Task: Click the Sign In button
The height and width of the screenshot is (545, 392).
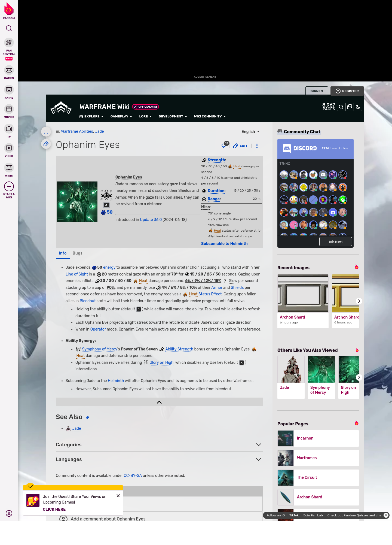Action: (317, 91)
